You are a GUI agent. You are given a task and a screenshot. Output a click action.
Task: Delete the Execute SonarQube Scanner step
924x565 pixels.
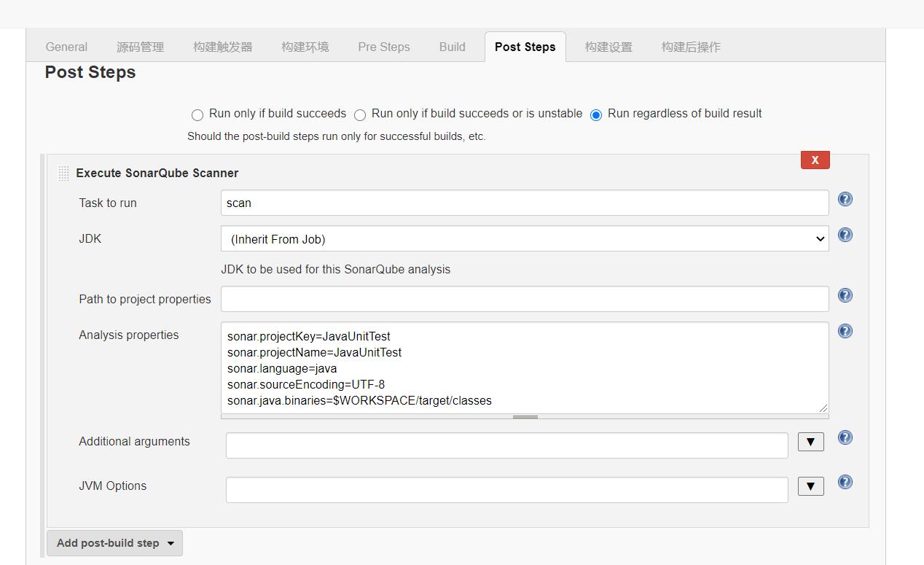tap(815, 160)
